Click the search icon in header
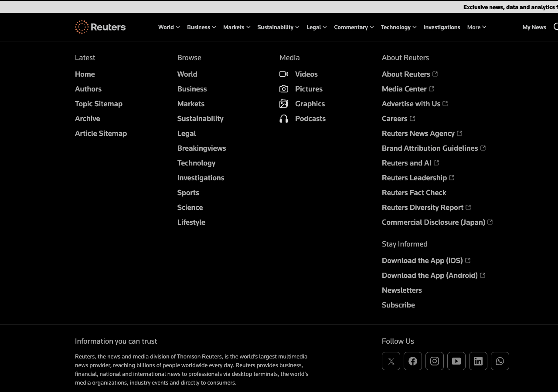558x392 pixels. tap(556, 27)
